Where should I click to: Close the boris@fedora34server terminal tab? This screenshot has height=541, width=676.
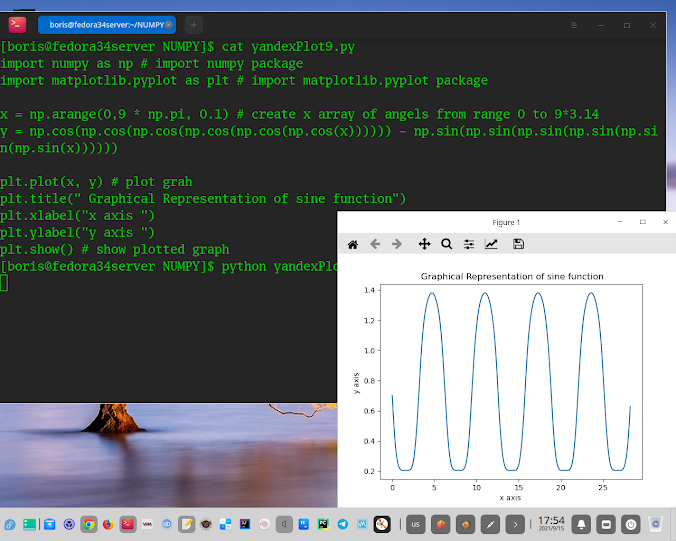coord(169,25)
